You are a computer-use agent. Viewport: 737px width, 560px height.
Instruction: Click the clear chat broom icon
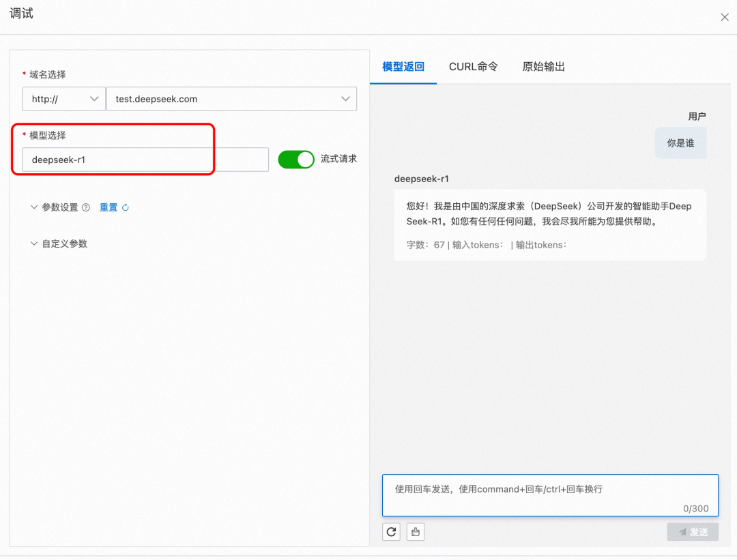tap(416, 532)
